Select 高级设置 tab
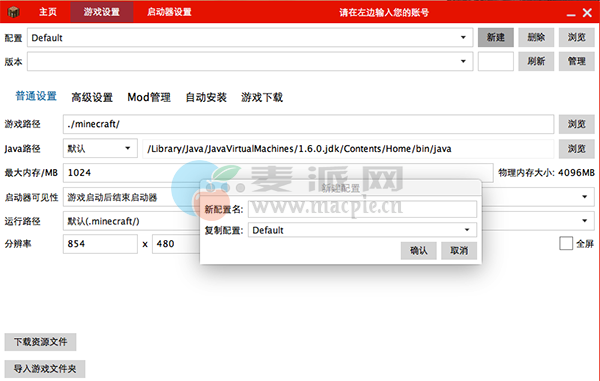The image size is (600, 381). coord(92,97)
